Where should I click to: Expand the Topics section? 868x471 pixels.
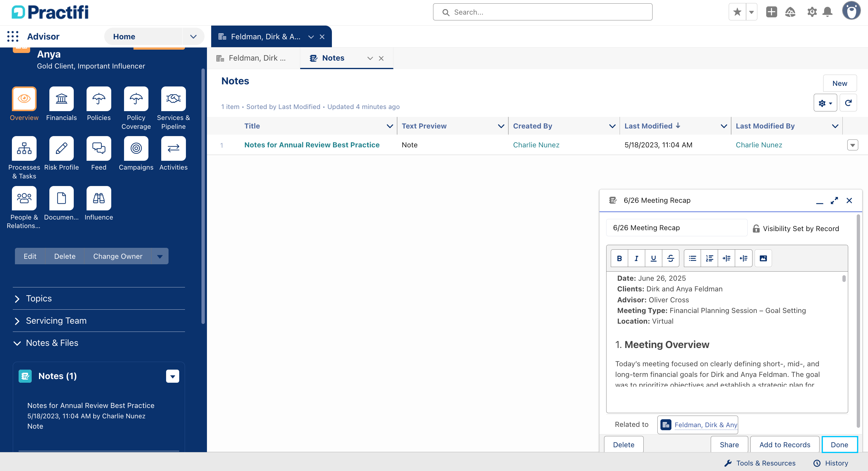(x=99, y=298)
